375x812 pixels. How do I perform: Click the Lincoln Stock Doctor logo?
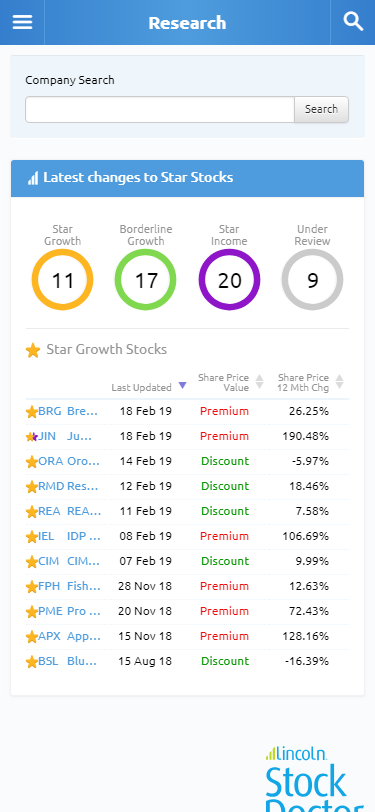tap(314, 779)
